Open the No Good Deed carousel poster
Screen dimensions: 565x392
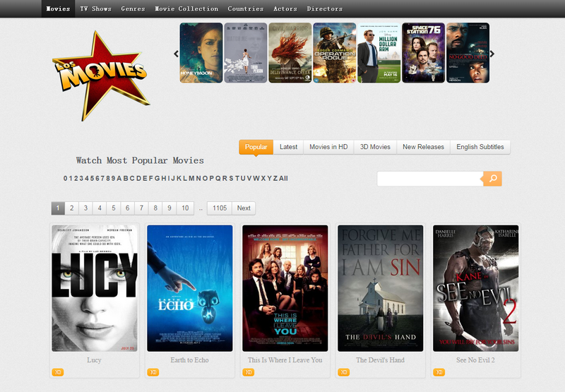pyautogui.click(x=468, y=53)
